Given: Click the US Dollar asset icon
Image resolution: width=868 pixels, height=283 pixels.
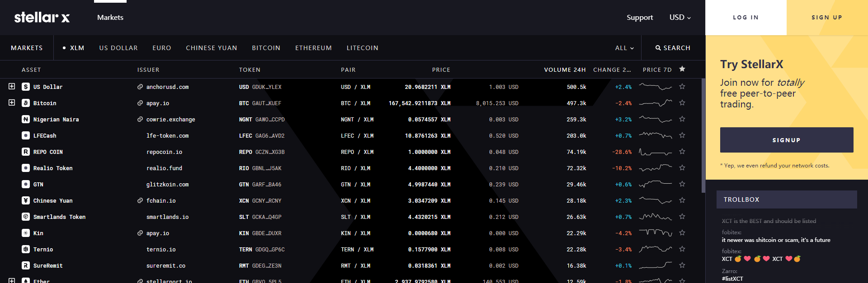Looking at the screenshot, I should tap(26, 87).
